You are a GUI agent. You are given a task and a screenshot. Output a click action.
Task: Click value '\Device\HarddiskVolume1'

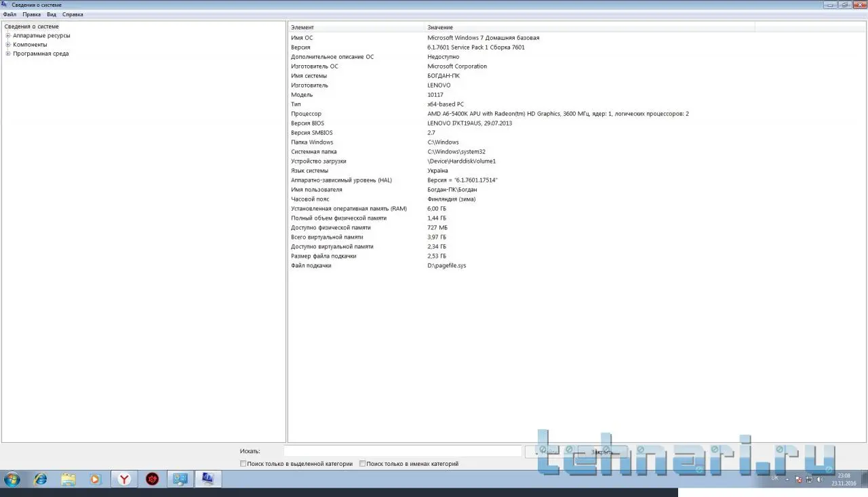click(x=462, y=161)
